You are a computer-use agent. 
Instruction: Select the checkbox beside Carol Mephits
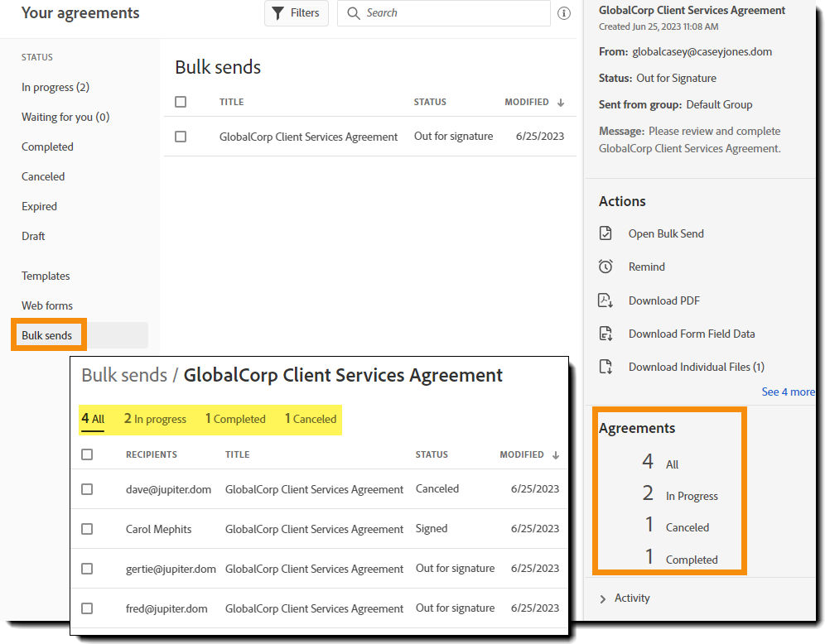(x=87, y=529)
